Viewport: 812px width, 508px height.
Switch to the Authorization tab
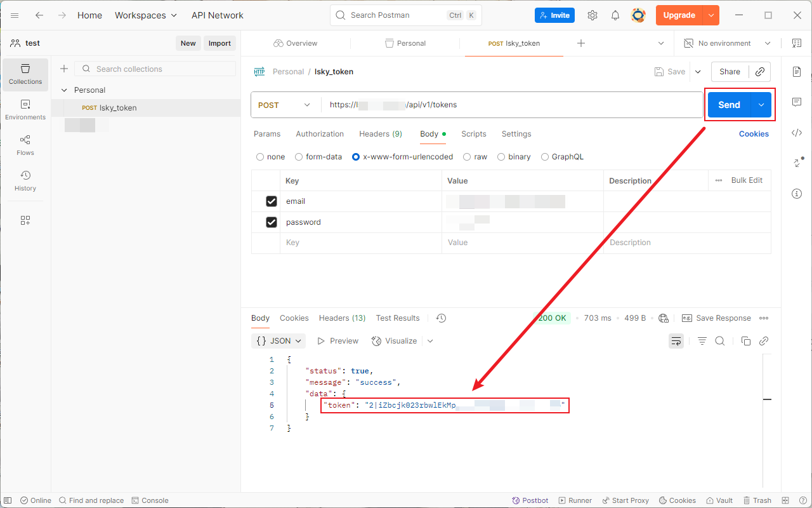(x=320, y=134)
